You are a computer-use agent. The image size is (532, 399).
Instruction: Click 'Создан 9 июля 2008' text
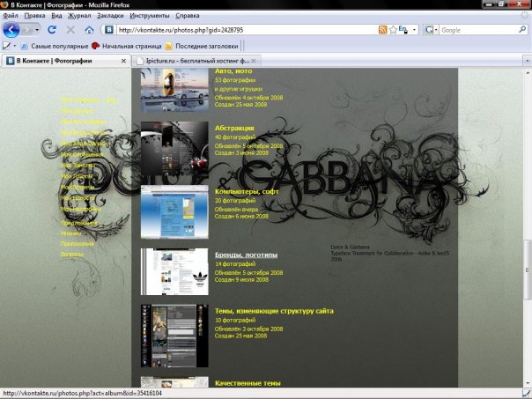pos(241,279)
